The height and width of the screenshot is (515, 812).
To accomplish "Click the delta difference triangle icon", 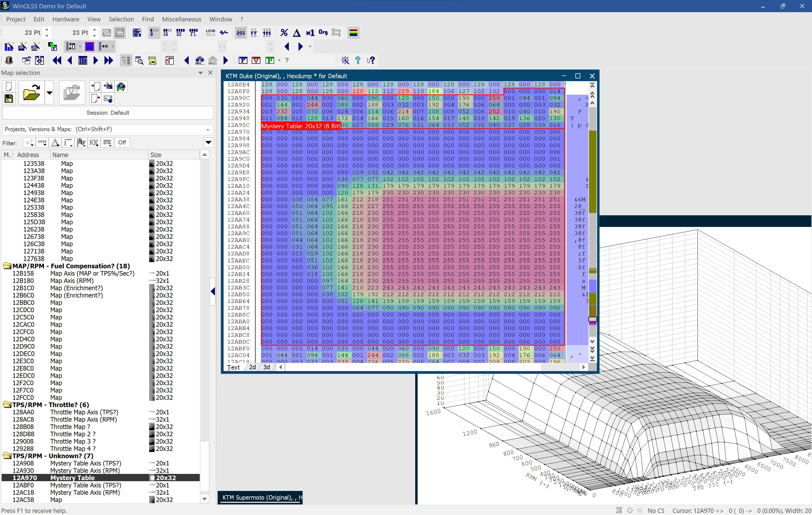I will 296,33.
